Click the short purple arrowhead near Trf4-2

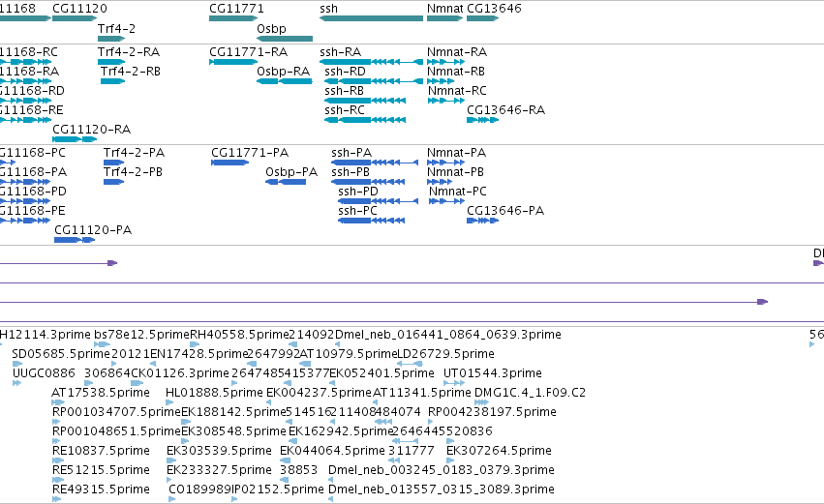tap(112, 263)
